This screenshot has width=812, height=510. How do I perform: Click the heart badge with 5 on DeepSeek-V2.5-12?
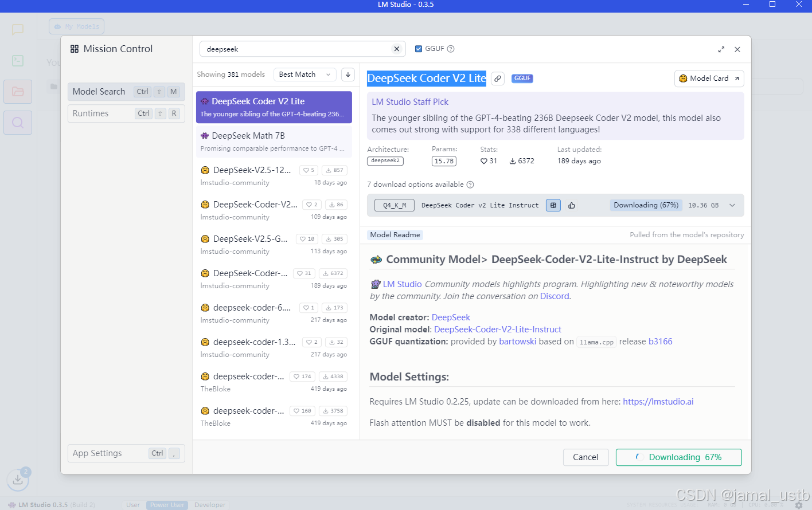point(309,170)
